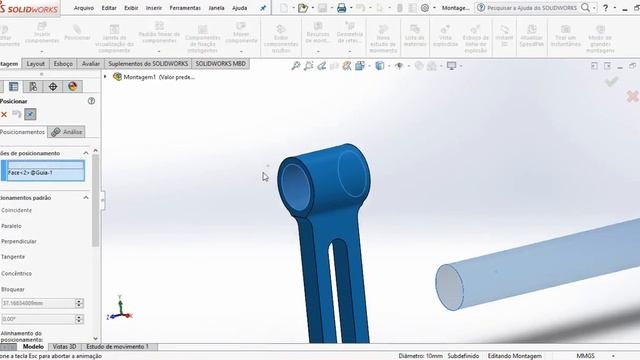Open the Display Style cube icon
The image size is (640, 360).
(x=380, y=66)
